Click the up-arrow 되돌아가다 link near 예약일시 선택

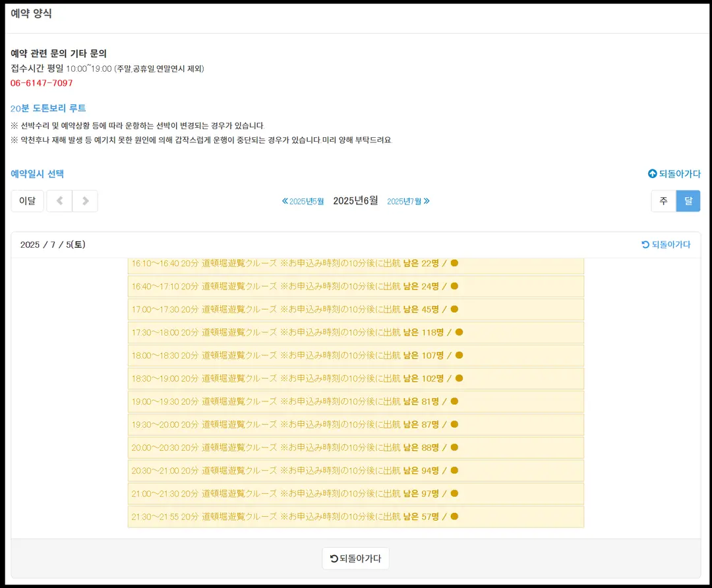[674, 173]
